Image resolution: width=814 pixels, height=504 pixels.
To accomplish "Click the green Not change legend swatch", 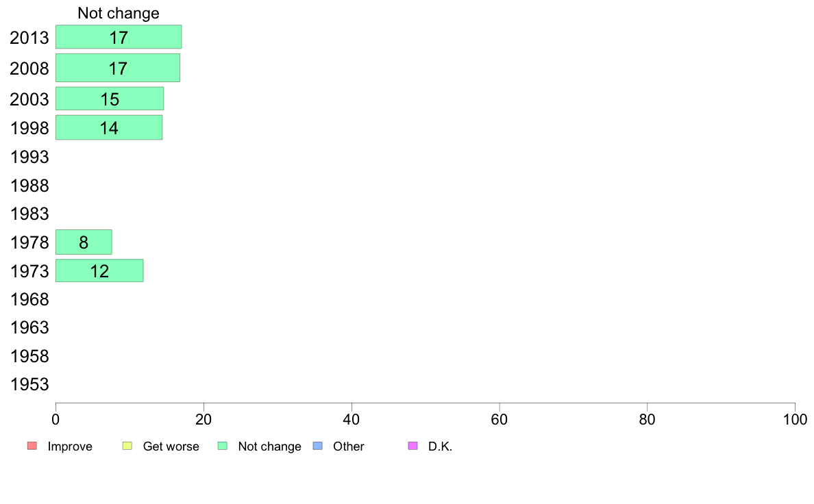I will [223, 446].
